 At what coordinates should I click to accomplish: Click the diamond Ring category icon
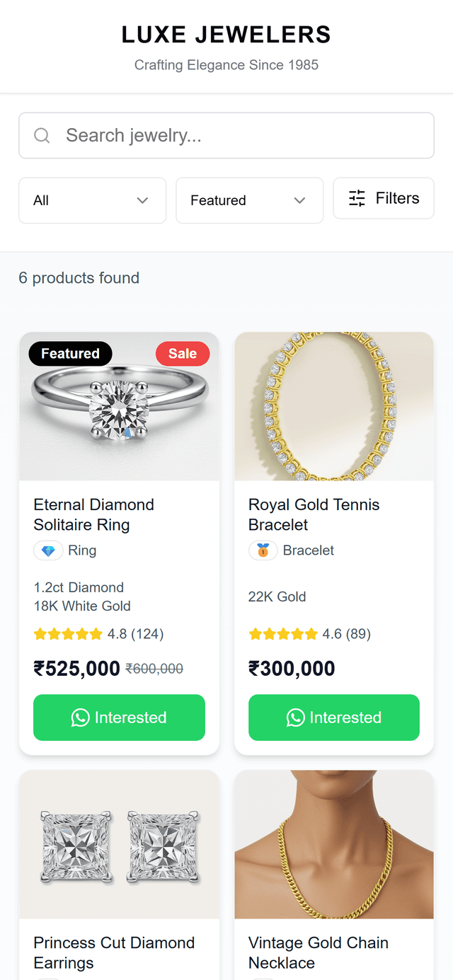point(48,550)
